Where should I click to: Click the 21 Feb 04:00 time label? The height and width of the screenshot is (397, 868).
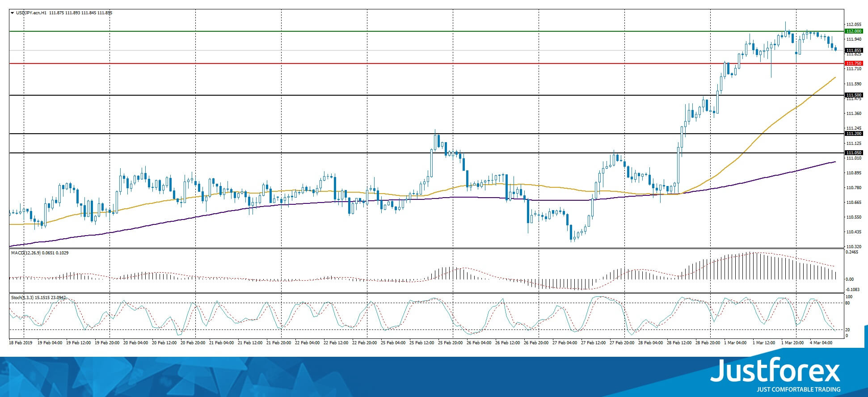click(221, 343)
